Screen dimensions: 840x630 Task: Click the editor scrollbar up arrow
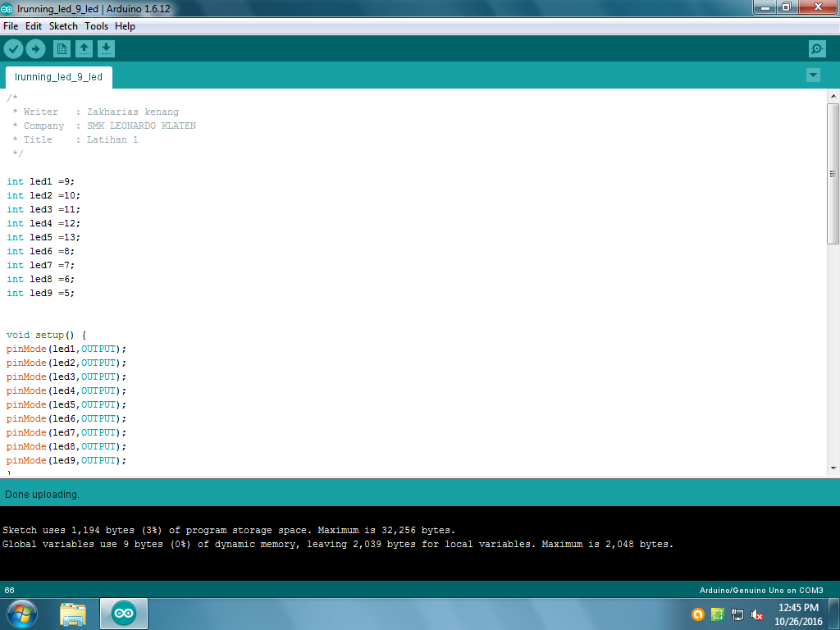pos(833,97)
